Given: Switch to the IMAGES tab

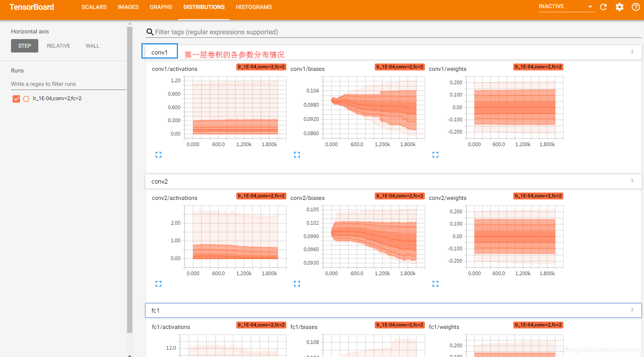Looking at the screenshot, I should click(128, 7).
